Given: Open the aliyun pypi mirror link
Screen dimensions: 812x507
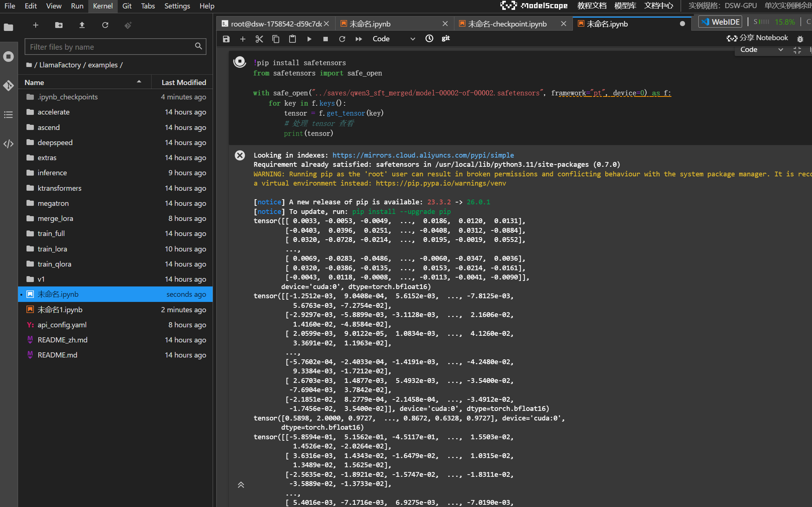Looking at the screenshot, I should [x=423, y=155].
